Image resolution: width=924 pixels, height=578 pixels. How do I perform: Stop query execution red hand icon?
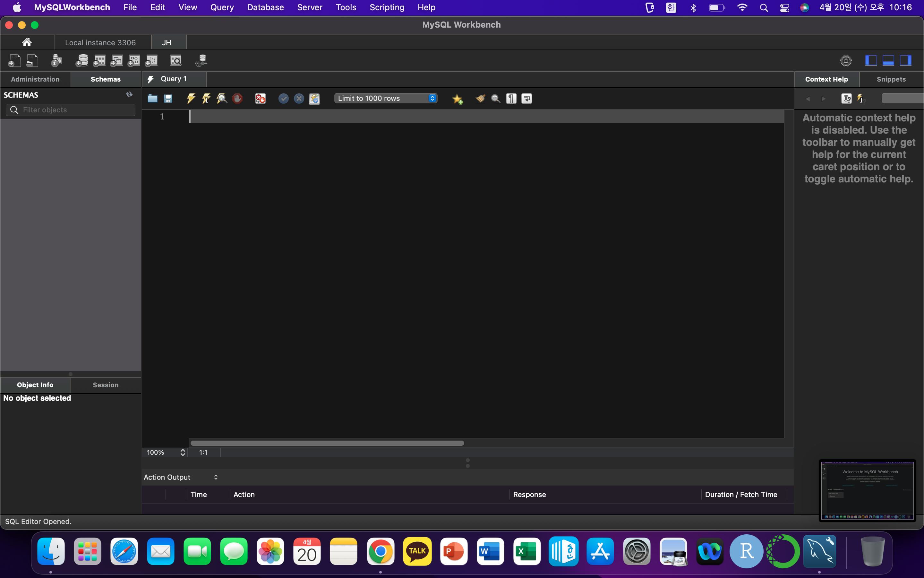pyautogui.click(x=237, y=99)
